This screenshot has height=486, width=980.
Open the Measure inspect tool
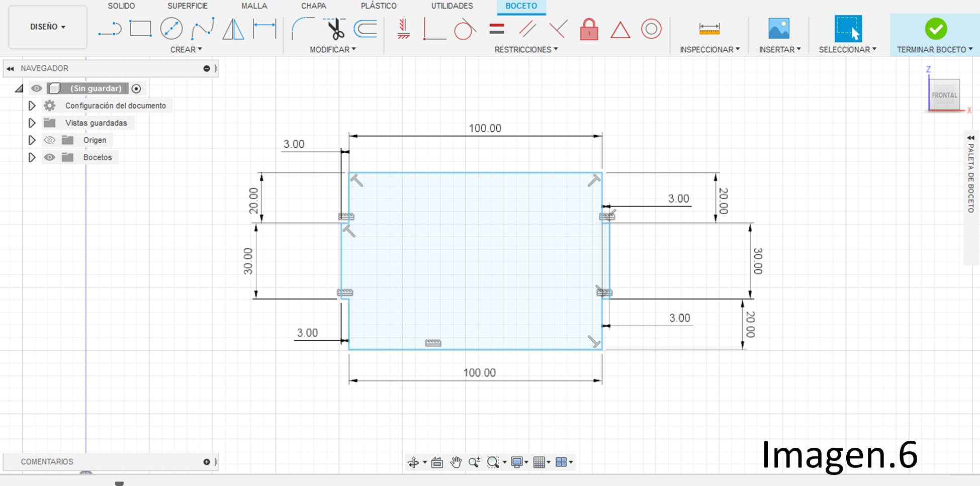click(x=709, y=29)
